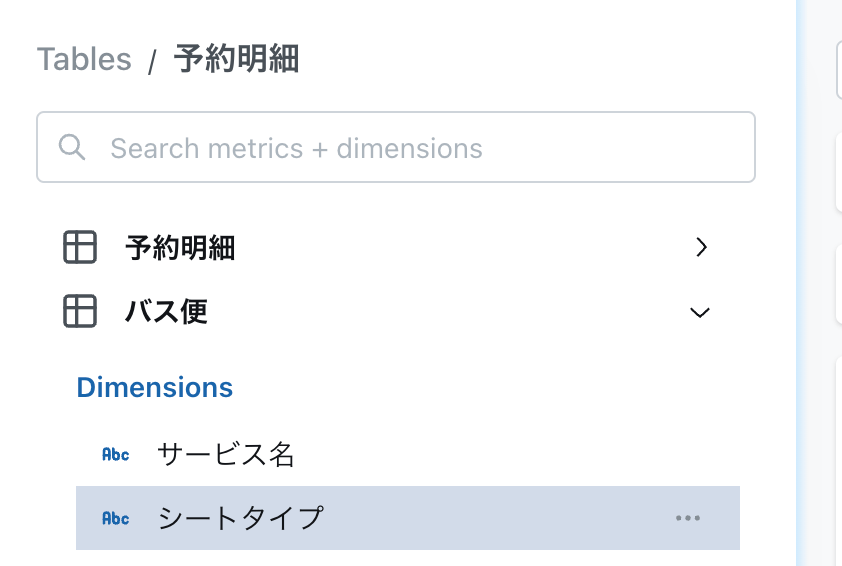
Task: Click the Abc type icon for シートタイプ
Action: 115,518
